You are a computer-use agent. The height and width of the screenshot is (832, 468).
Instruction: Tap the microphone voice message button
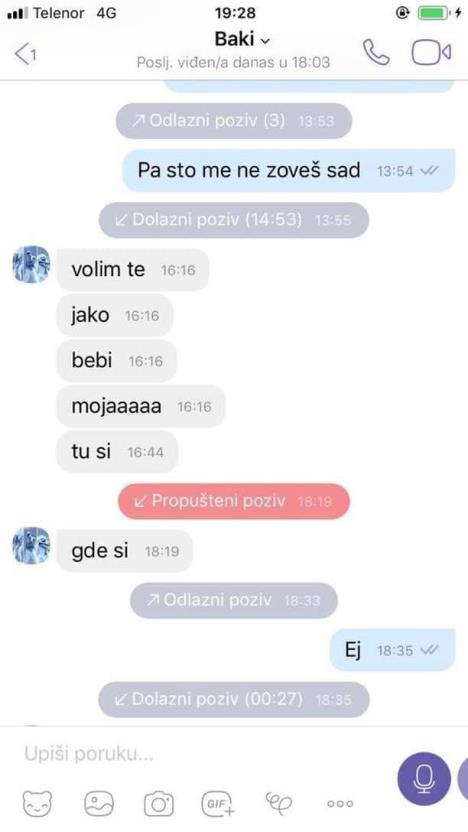[x=424, y=779]
